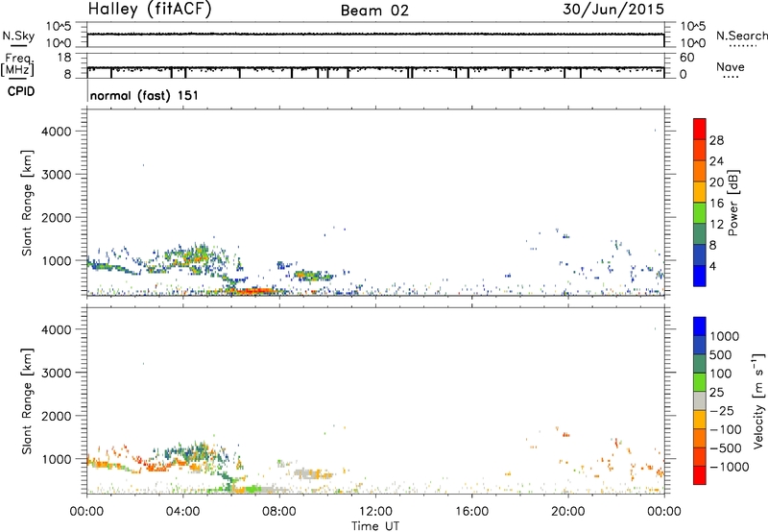Viewport: 768px width, 532px height.
Task: Click the 'Time UT' axis title
Action: coord(375,526)
